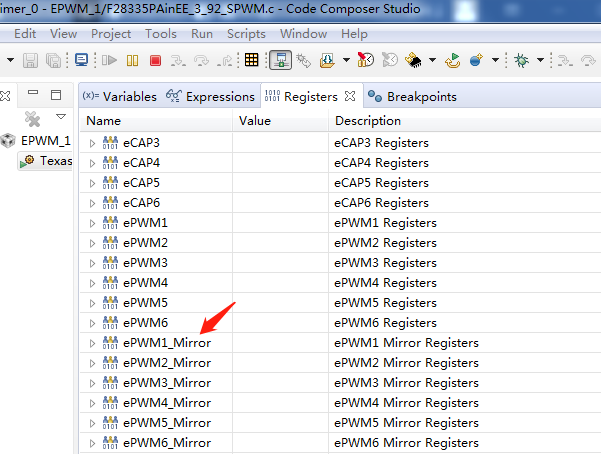Image resolution: width=601 pixels, height=454 pixels.
Task: Click the Name column header
Action: click(156, 121)
